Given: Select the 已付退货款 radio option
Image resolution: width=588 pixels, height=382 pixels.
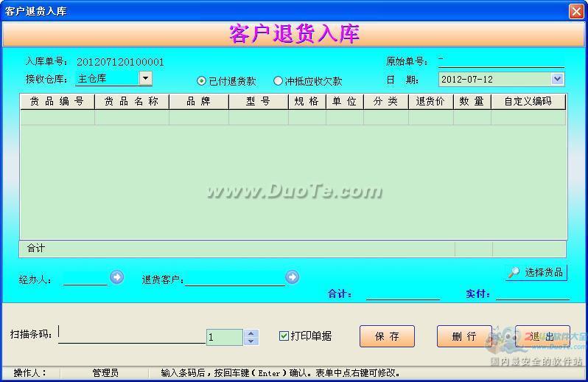Looking at the screenshot, I should point(202,81).
